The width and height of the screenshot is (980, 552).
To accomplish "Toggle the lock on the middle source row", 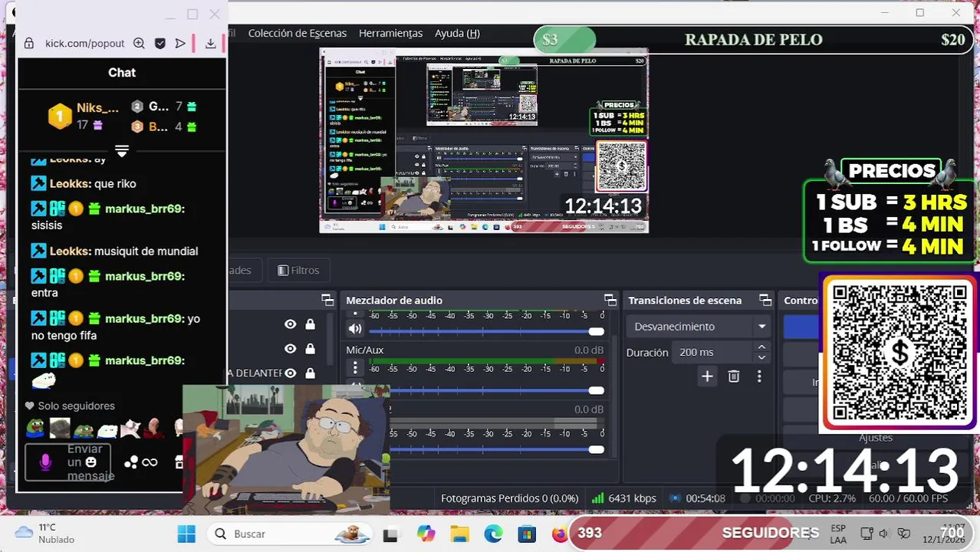I will 310,349.
